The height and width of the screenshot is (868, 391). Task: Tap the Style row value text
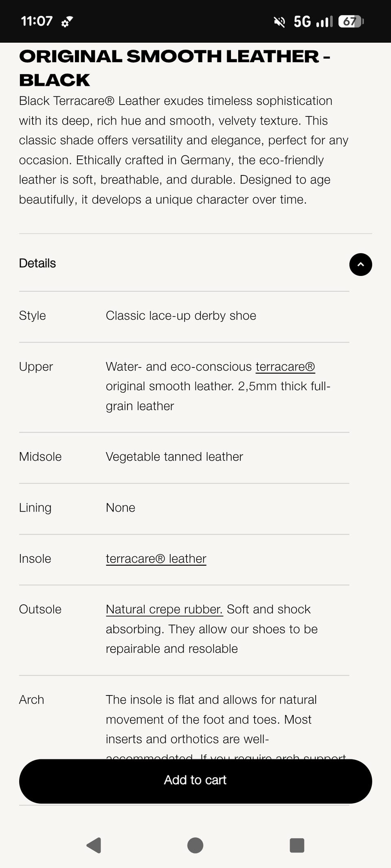click(x=181, y=316)
